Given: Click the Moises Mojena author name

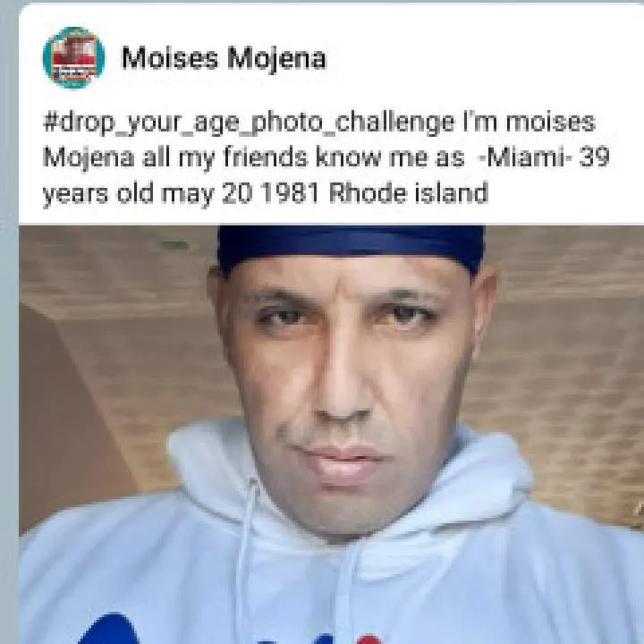Looking at the screenshot, I should pyautogui.click(x=224, y=58).
